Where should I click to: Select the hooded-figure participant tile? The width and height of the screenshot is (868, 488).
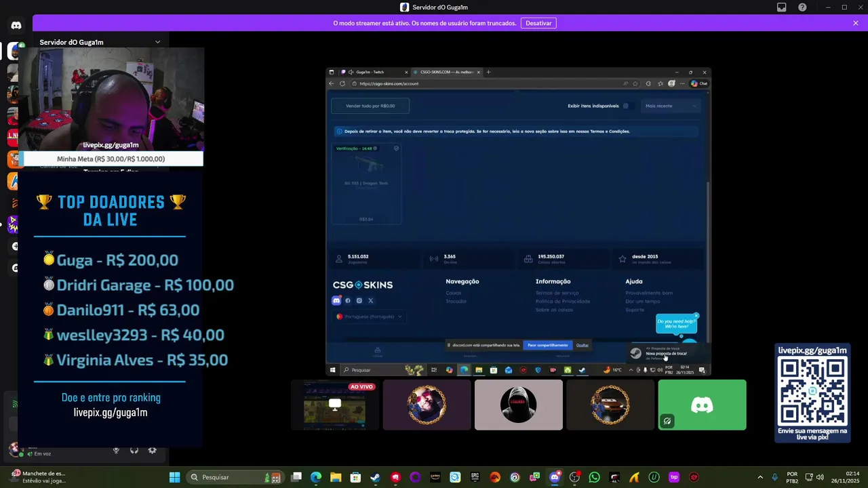[519, 405]
